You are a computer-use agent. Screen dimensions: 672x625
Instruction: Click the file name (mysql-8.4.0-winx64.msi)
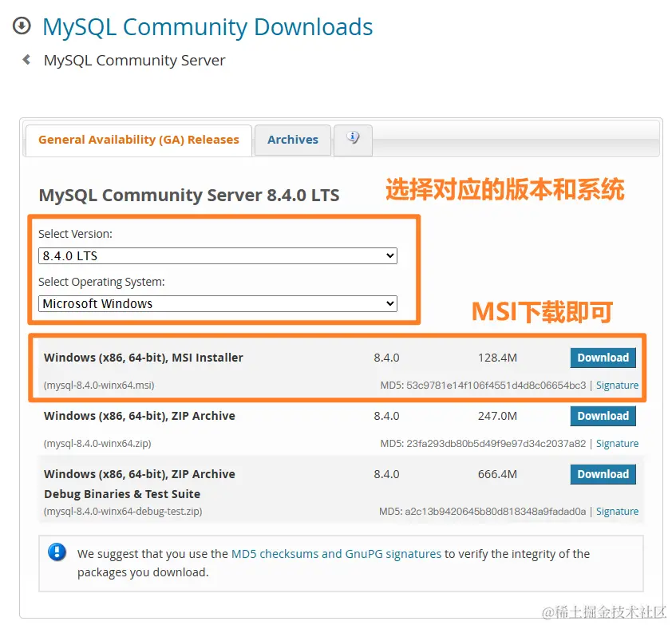tap(99, 385)
